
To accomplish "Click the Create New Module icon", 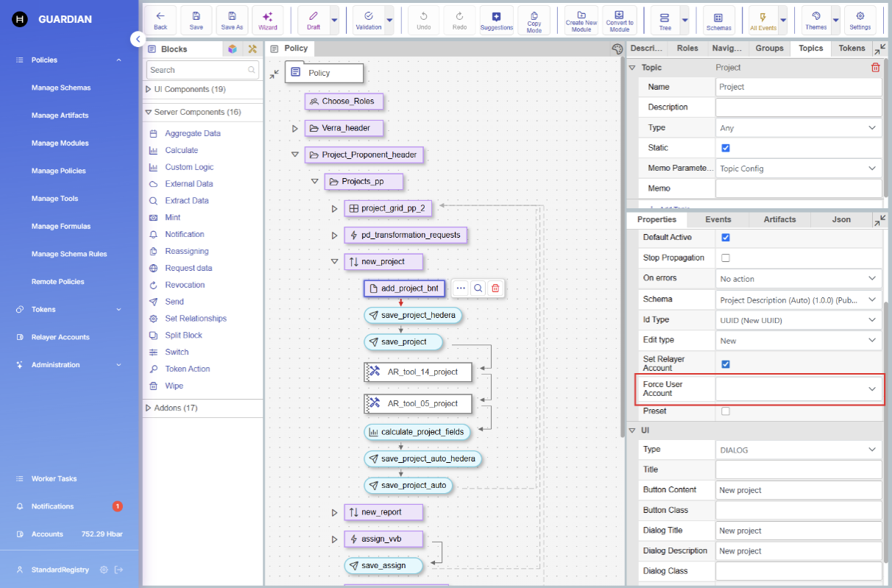I will 581,20.
